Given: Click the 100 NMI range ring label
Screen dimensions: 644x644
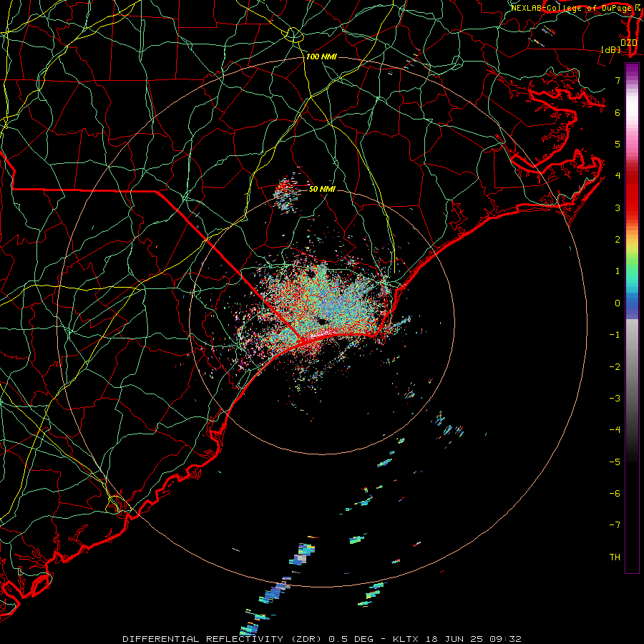Looking at the screenshot, I should [x=321, y=57].
